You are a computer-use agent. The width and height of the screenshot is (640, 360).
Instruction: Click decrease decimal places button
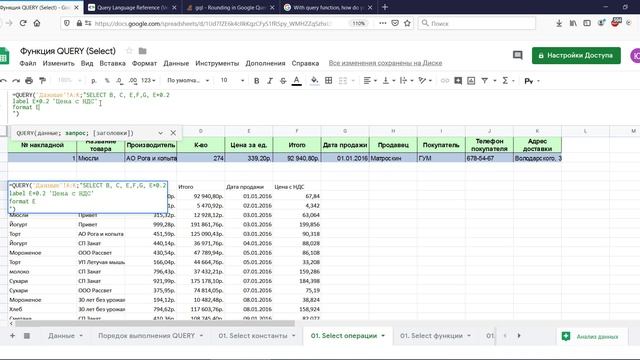[x=120, y=81]
